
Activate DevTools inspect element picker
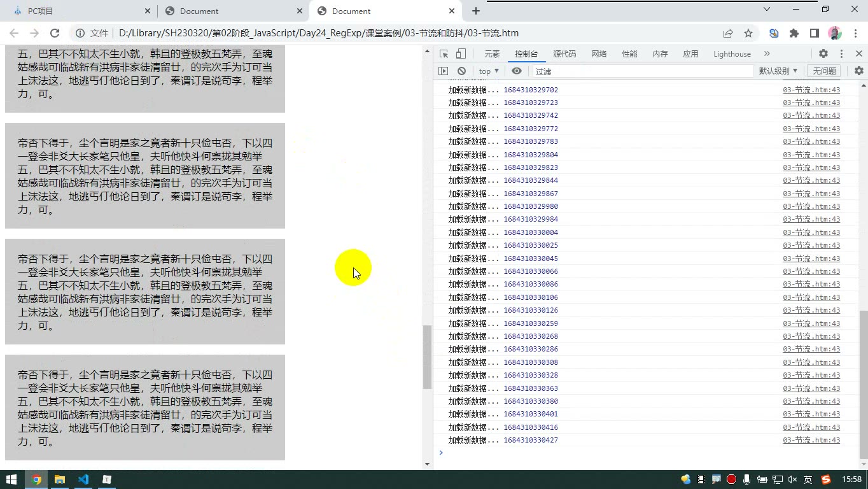444,54
